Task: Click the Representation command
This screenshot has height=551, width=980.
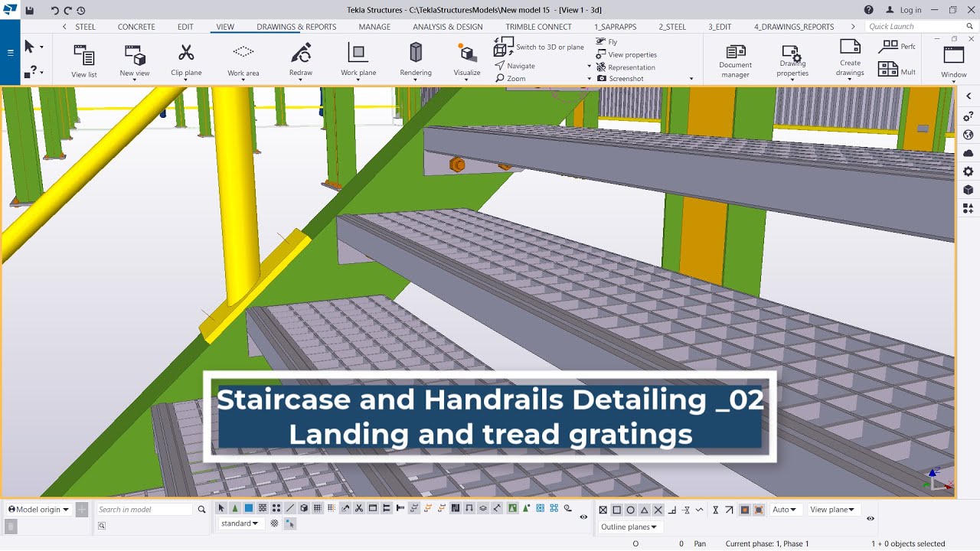Action: coord(626,67)
